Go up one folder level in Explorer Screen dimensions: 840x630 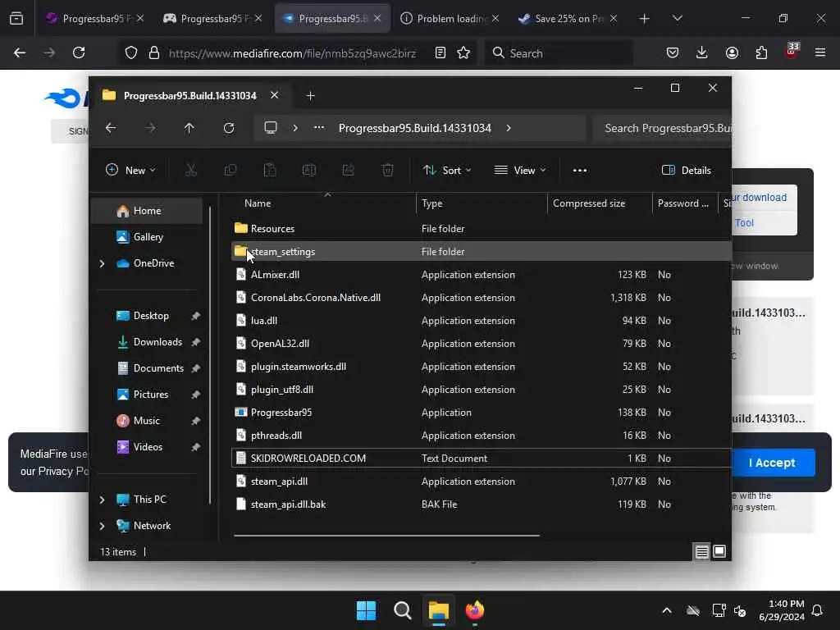coord(189,128)
